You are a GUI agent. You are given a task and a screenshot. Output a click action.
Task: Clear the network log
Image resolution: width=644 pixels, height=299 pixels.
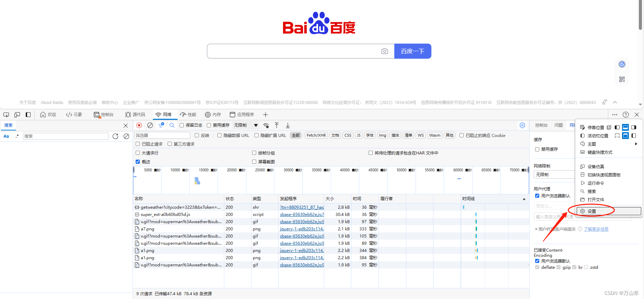[x=150, y=125]
